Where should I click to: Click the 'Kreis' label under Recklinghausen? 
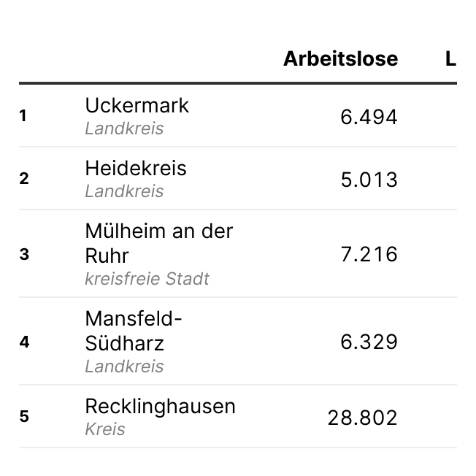tap(105, 429)
